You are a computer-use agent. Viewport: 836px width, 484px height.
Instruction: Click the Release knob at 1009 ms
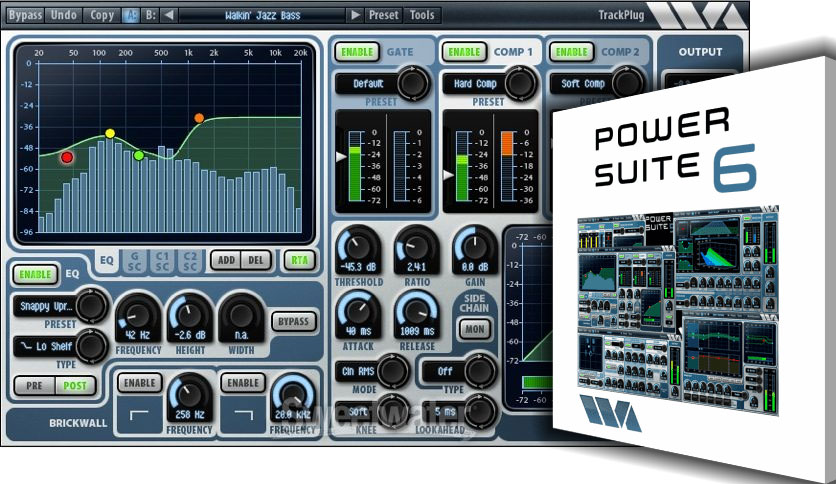[x=417, y=313]
